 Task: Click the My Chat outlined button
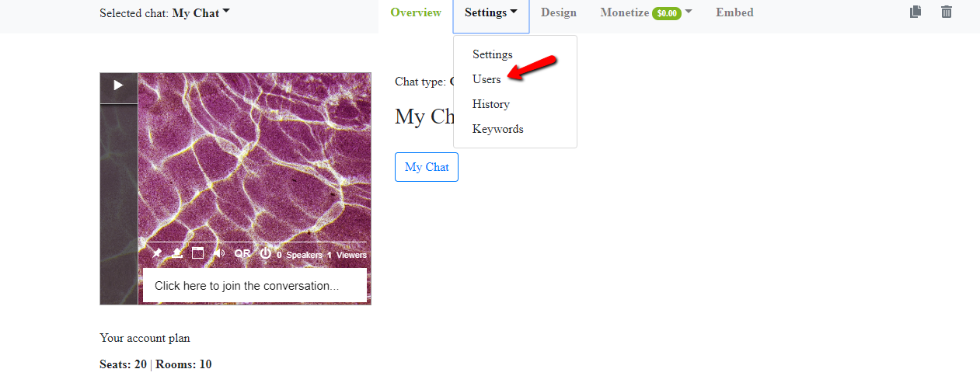click(x=427, y=167)
